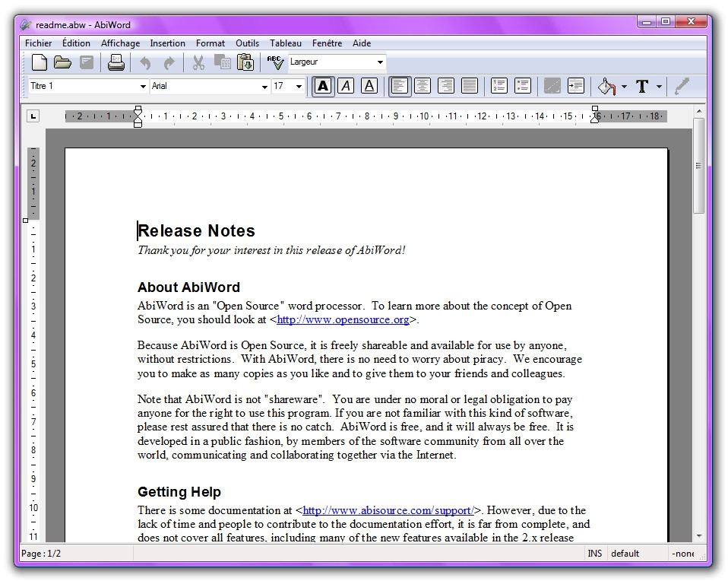
Task: Open the Tableau menu
Action: pos(286,43)
